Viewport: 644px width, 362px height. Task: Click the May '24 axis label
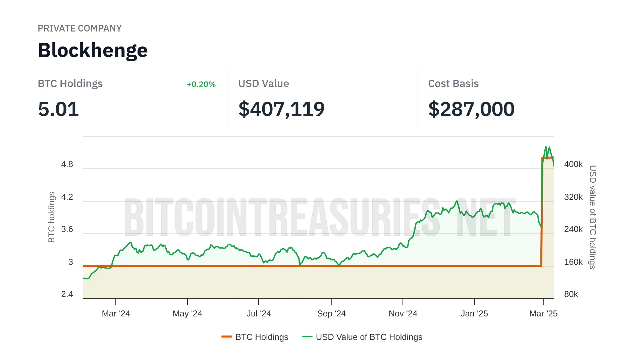coord(187,314)
